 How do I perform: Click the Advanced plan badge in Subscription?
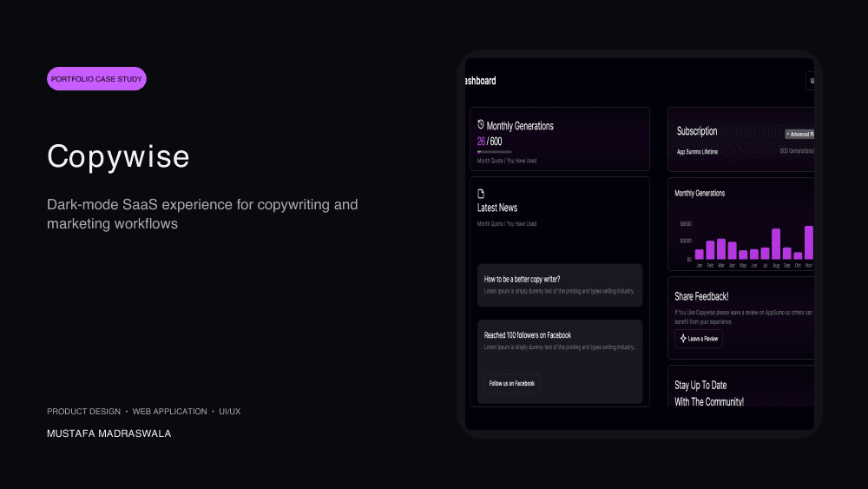(799, 134)
